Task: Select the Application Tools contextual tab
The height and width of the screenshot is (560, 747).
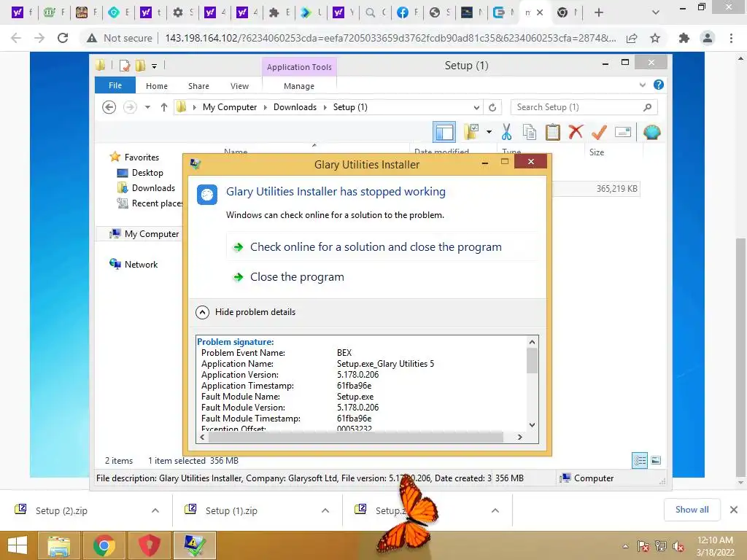Action: 299,67
